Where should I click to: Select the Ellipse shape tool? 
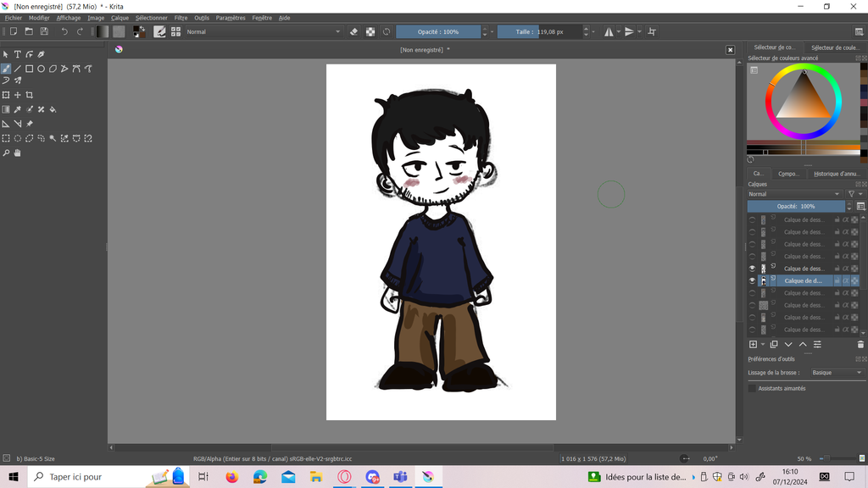point(41,69)
